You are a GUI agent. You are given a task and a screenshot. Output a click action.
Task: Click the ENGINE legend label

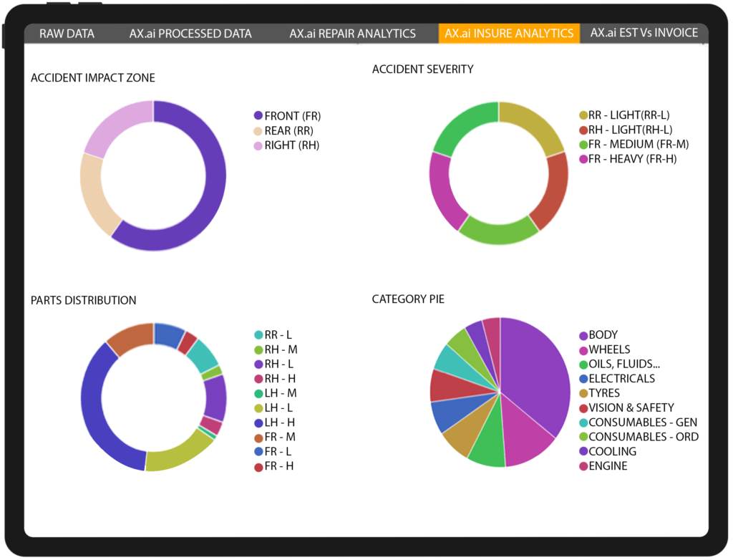[x=608, y=466]
